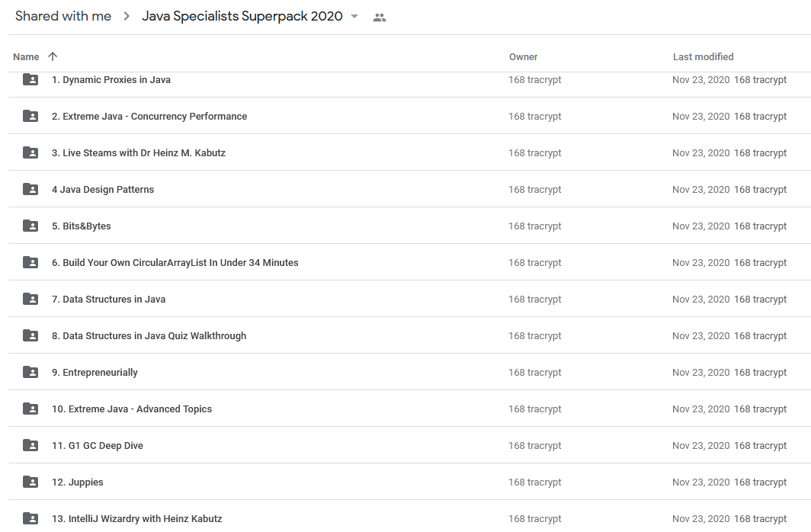Click owner '168 tracrypt' in the Juppies row
This screenshot has width=811, height=532.
coord(535,482)
